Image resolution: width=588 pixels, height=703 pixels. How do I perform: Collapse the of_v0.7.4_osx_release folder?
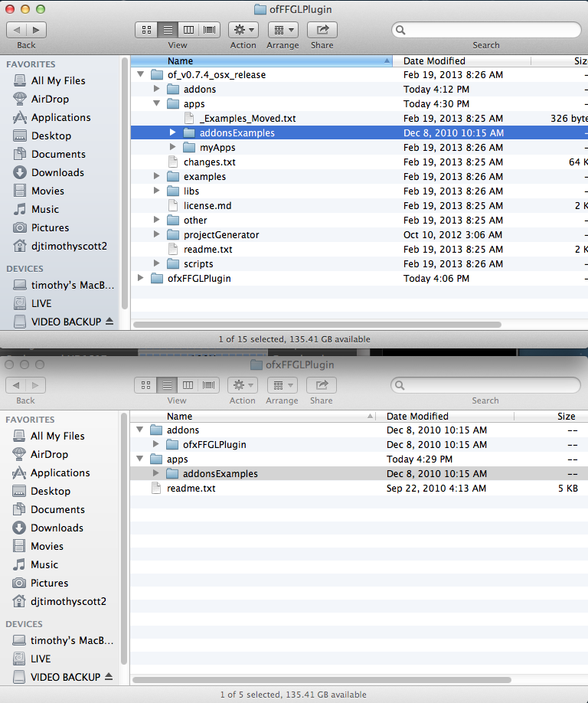coord(140,75)
